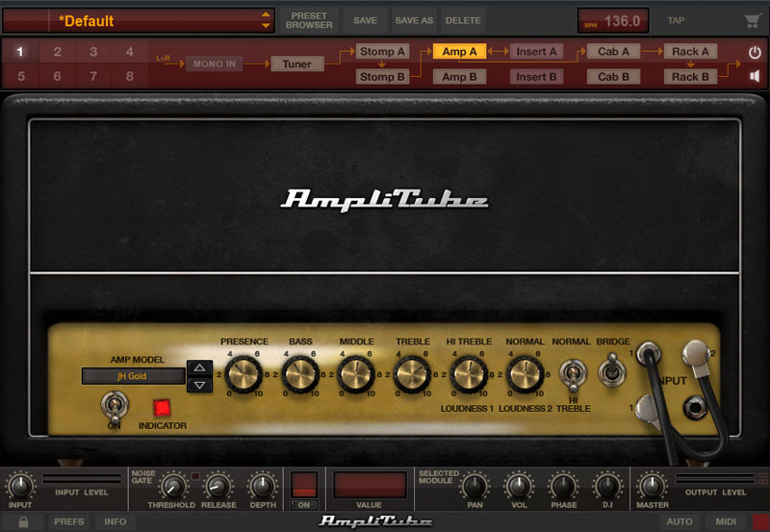
Task: Select routing configuration 4
Action: [x=129, y=52]
